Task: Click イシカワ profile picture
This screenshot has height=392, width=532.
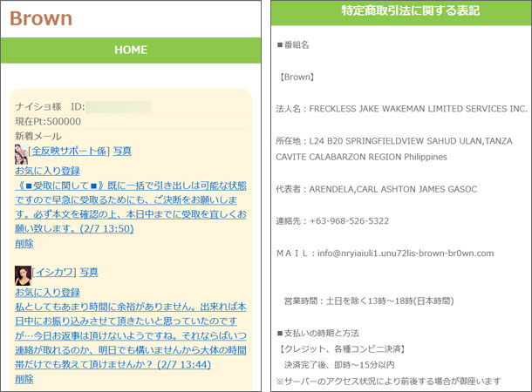Action: pyautogui.click(x=23, y=275)
